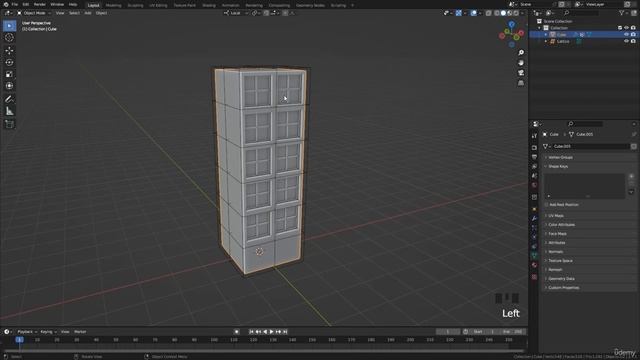Switch viewport shading to Wireframe mode

pos(497,13)
